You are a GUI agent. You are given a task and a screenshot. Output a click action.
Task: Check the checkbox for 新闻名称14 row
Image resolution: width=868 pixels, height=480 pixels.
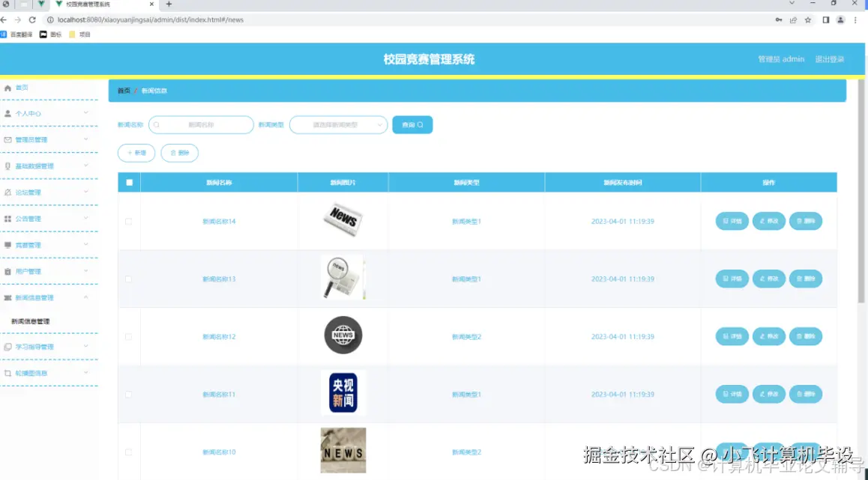coord(128,220)
